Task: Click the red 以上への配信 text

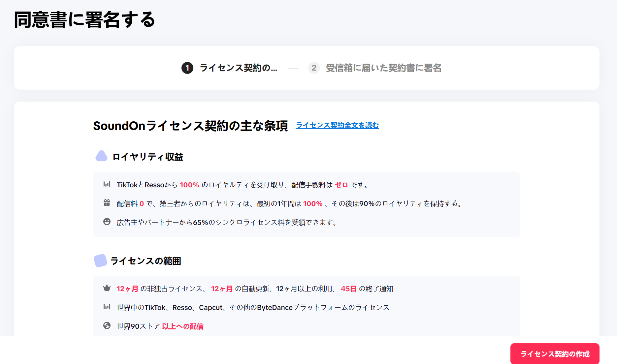Action: tap(183, 326)
